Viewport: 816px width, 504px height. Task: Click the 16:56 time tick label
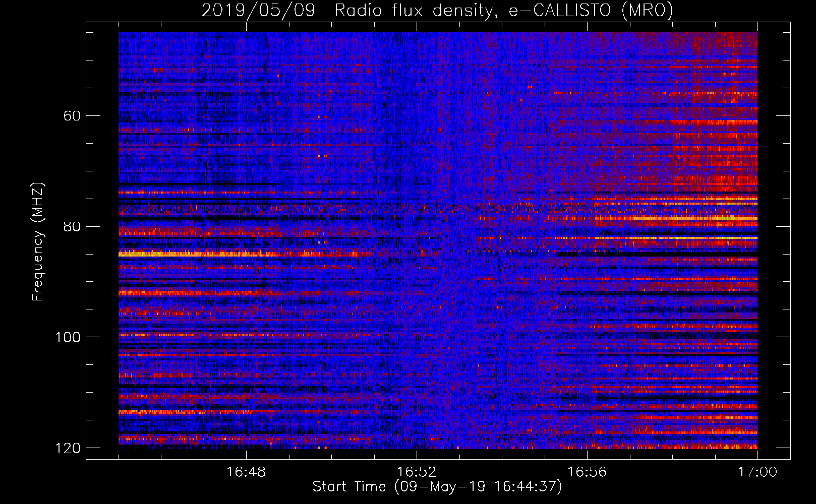coord(587,472)
